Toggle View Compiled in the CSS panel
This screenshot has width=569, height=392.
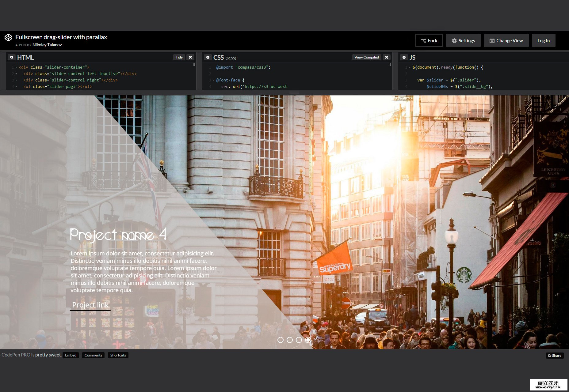pyautogui.click(x=366, y=57)
